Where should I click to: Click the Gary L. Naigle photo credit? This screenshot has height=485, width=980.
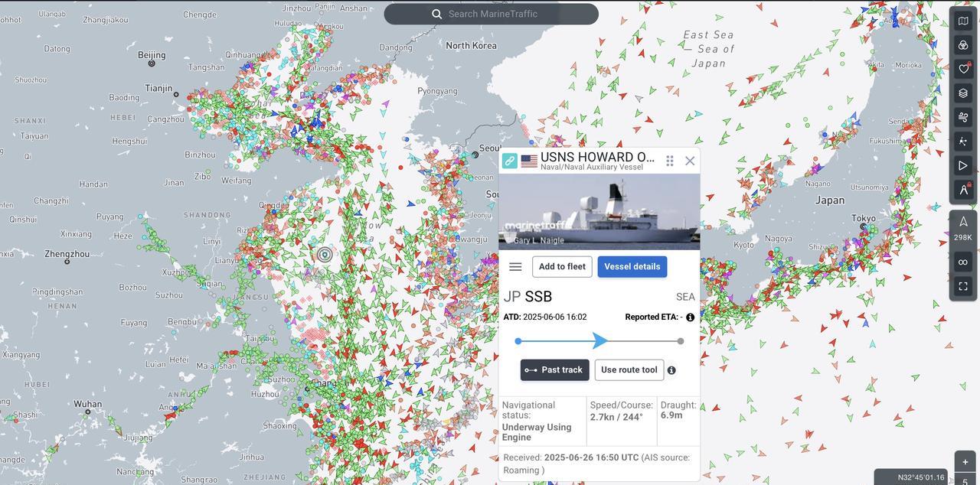click(539, 240)
